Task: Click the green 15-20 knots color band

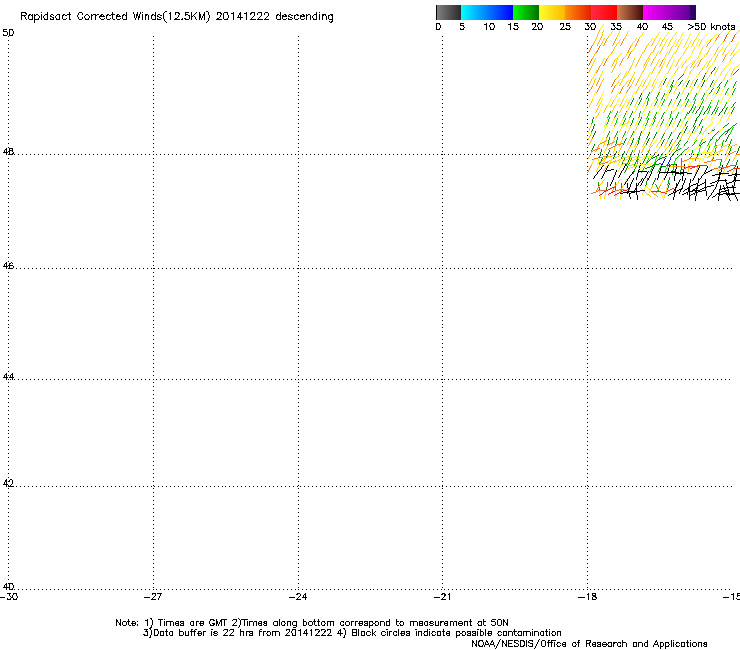Action: (526, 12)
